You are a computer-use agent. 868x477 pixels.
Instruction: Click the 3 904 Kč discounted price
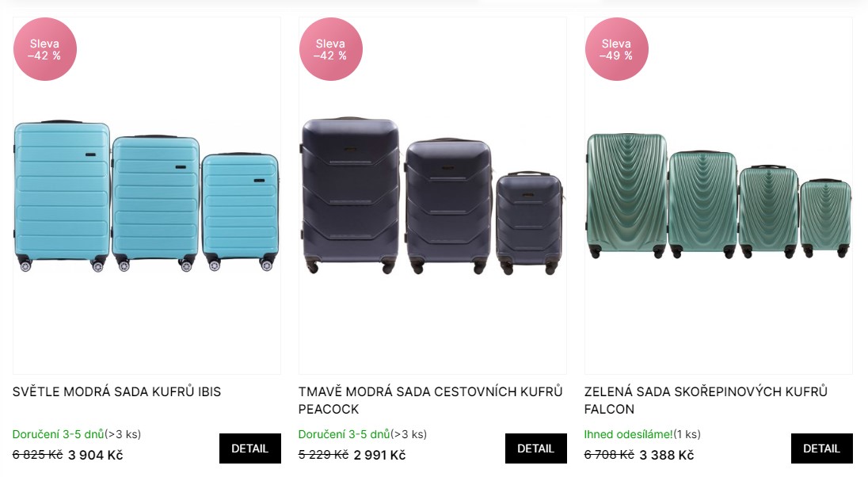click(x=95, y=455)
